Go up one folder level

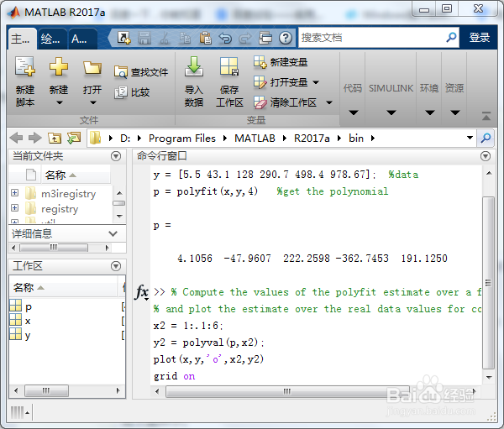point(55,139)
